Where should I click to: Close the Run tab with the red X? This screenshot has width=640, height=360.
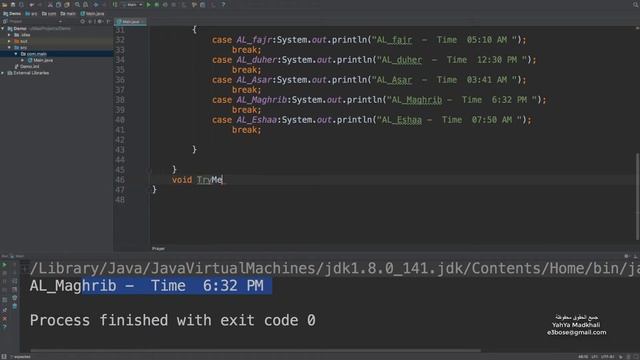point(4,318)
